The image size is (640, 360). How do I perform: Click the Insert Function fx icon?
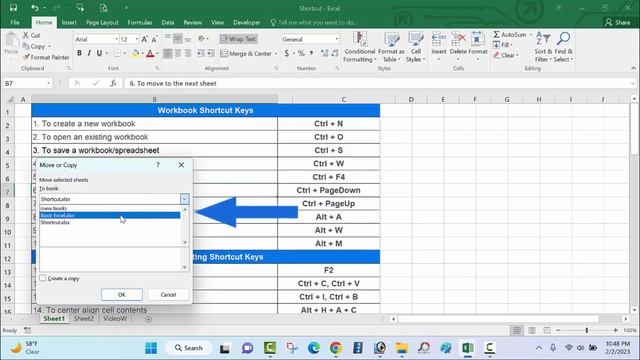(x=113, y=83)
